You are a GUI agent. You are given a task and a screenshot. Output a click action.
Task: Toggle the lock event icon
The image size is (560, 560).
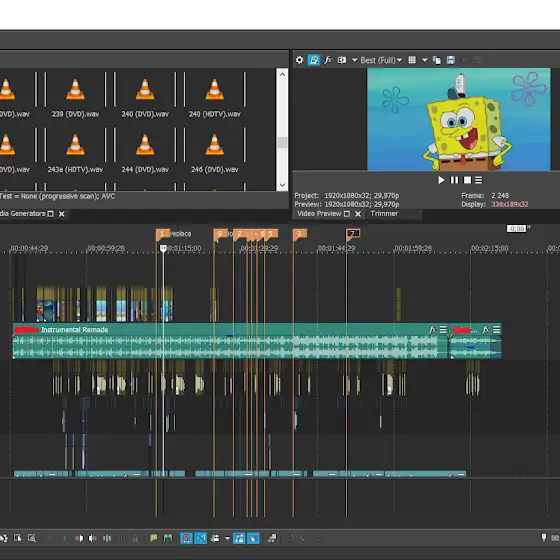pos(135,538)
